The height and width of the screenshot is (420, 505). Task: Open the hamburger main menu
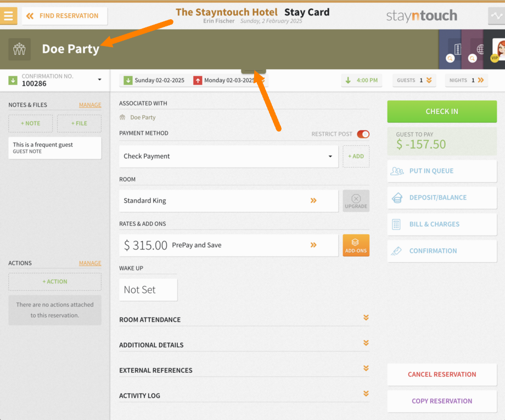[8, 16]
